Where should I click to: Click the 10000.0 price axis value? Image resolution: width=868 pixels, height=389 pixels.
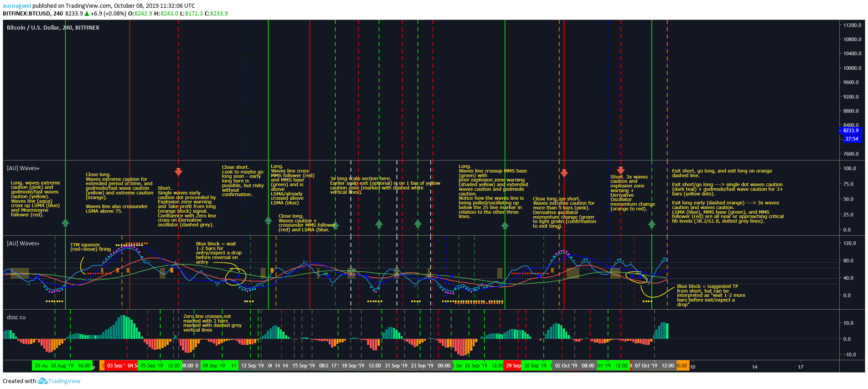[x=852, y=68]
